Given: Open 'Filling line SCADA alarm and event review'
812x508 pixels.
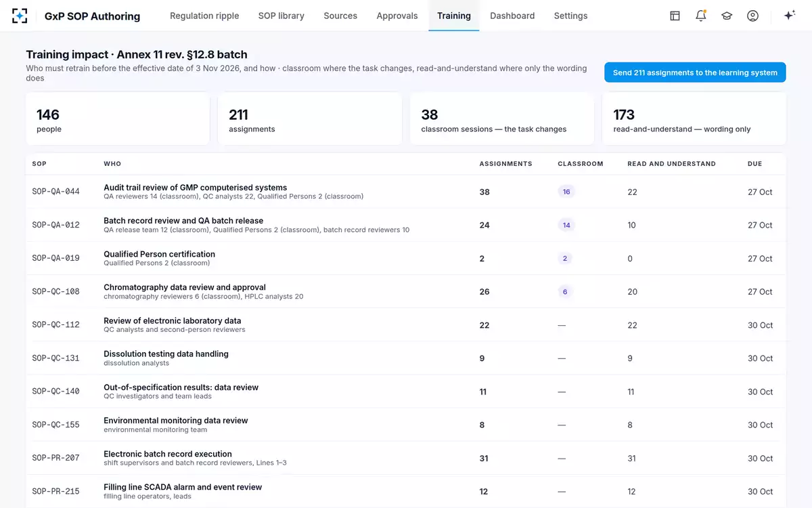Looking at the screenshot, I should (x=183, y=487).
